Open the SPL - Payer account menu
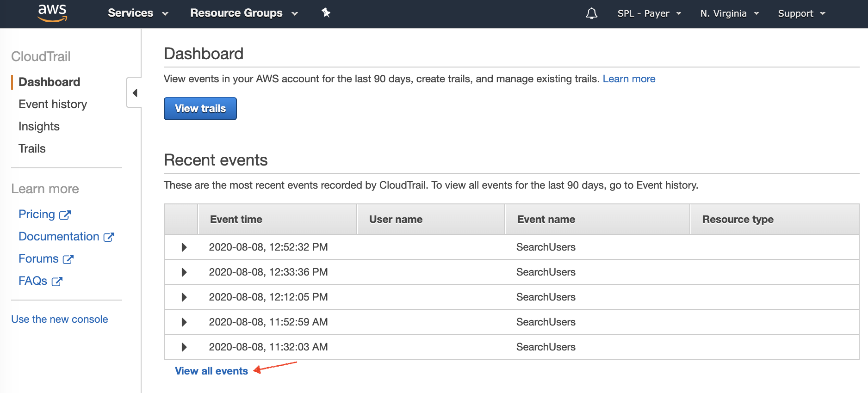 (x=649, y=13)
